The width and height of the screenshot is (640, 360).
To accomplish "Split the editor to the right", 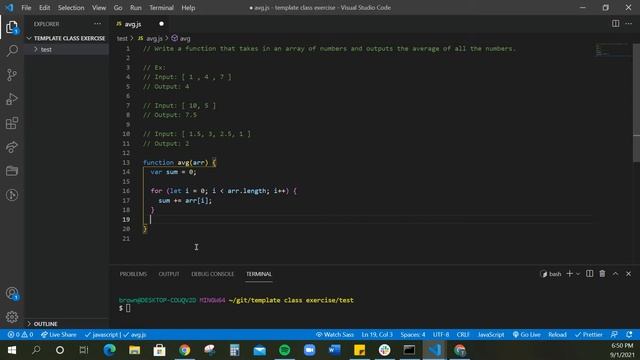I will pos(616,24).
